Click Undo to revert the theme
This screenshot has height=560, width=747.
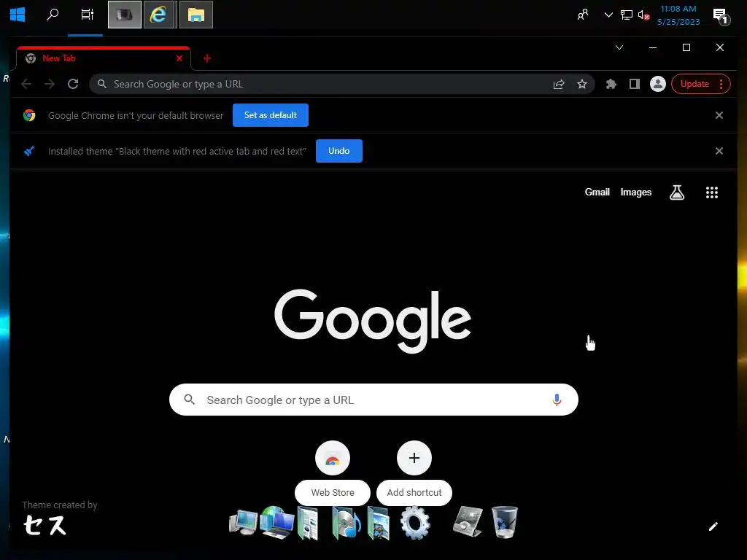338,151
